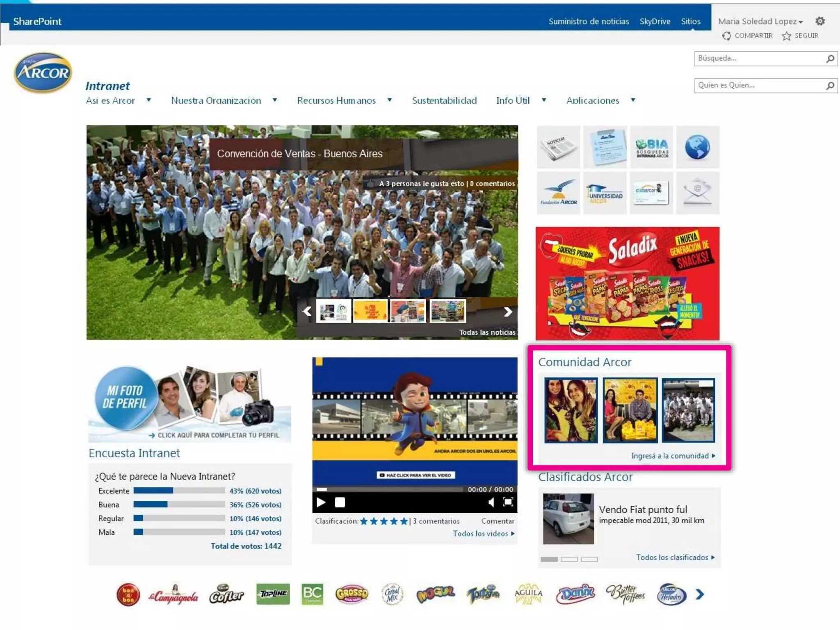Image resolution: width=840 pixels, height=630 pixels.
Task: Open Sitios in top bar
Action: tap(691, 21)
